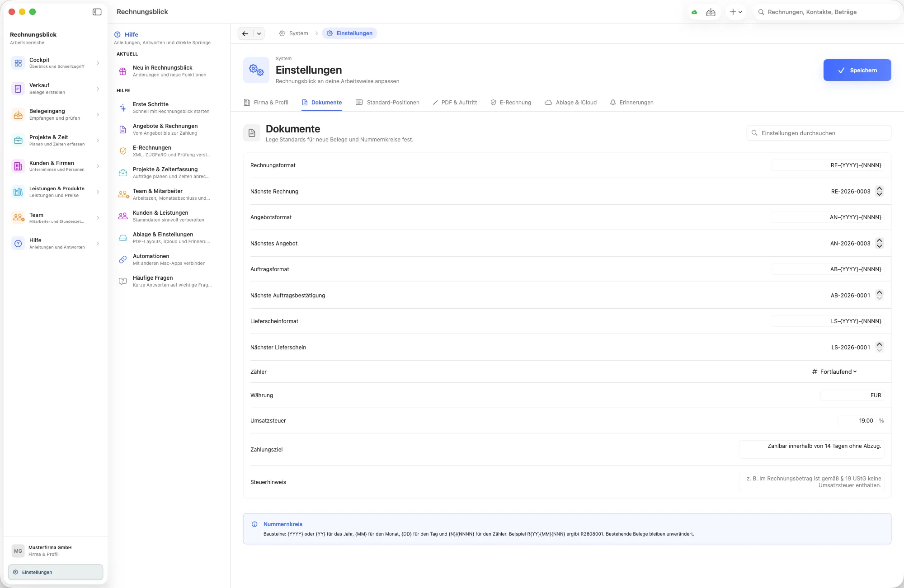Screen dimensions: 904x588
Task: Open the Leistungen & Produkte icon
Action: click(x=18, y=192)
